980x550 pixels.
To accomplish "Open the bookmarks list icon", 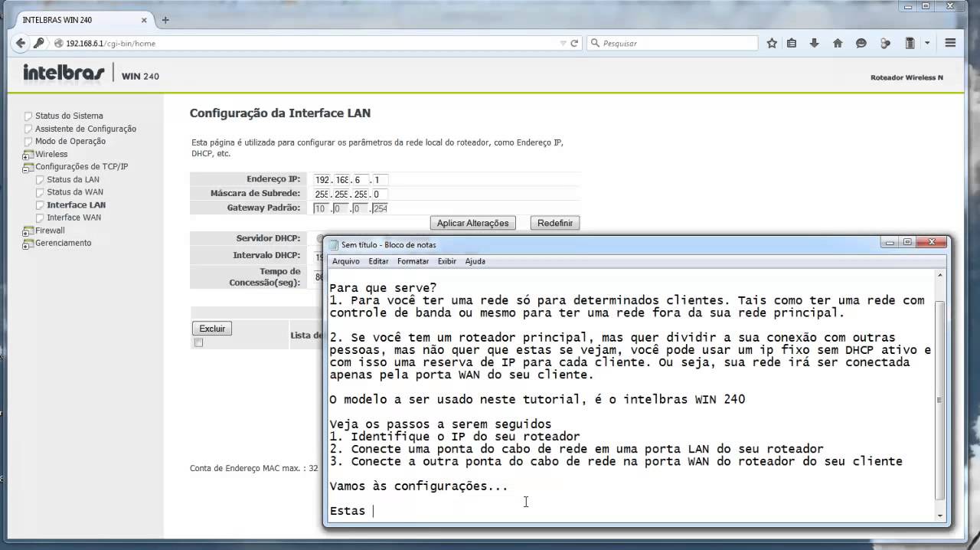I will 792,44.
